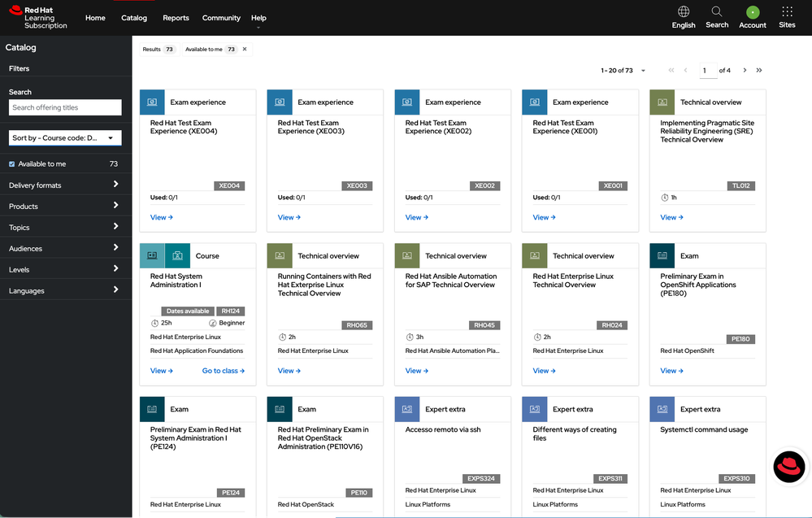Open the Account avatar icon

(x=752, y=13)
